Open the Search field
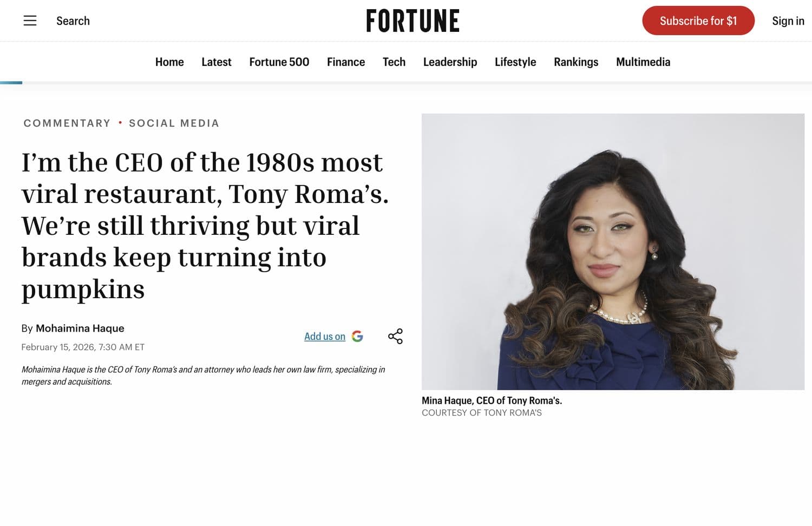Viewport: 812px width, 526px height. (73, 21)
